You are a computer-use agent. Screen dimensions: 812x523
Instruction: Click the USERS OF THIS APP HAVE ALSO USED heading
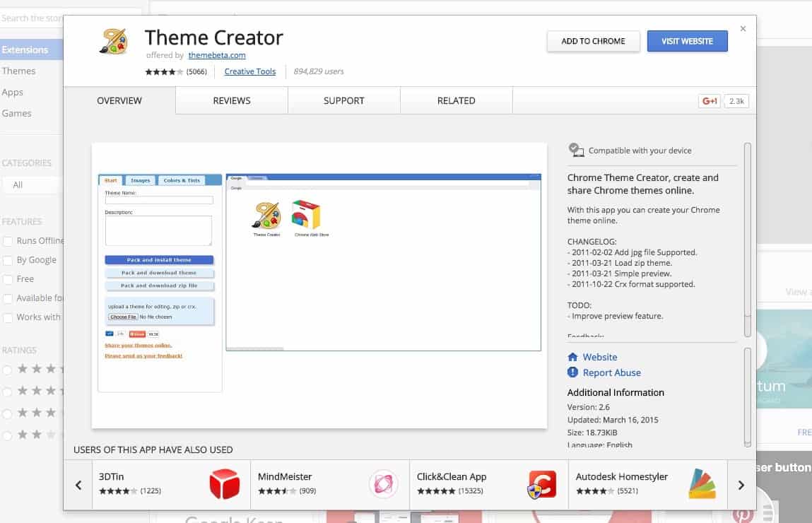(x=153, y=450)
